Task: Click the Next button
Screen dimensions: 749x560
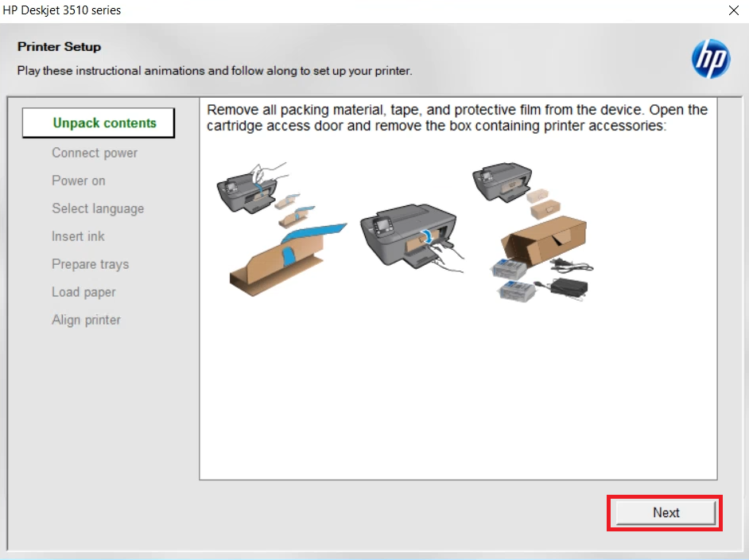Action: [666, 513]
